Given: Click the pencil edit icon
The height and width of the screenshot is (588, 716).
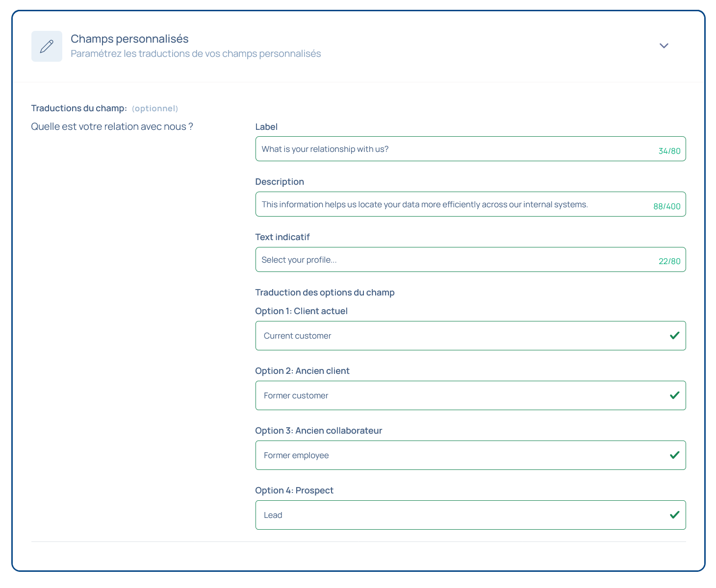Looking at the screenshot, I should (47, 47).
